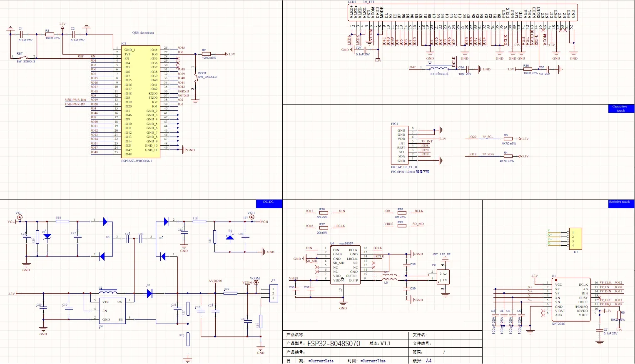Click diode D7 in DC-DC circuit
Image resolution: width=635 pixels, height=364 pixels.
point(149,294)
